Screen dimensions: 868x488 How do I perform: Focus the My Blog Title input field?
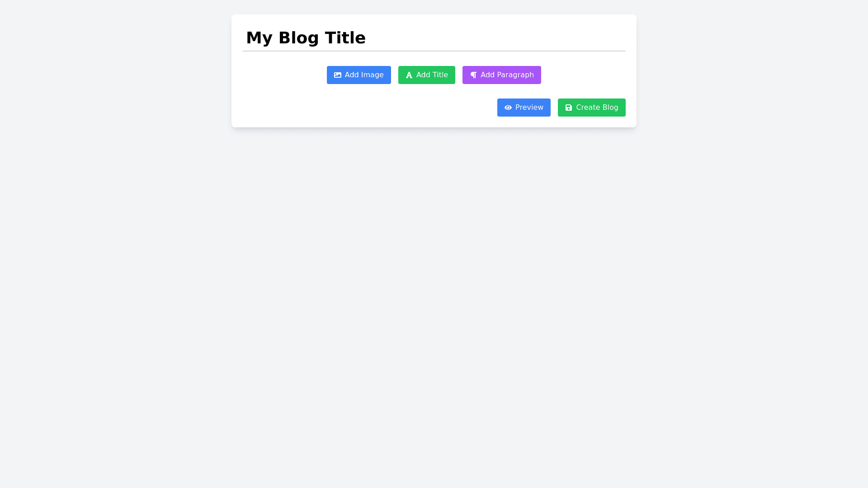(433, 38)
